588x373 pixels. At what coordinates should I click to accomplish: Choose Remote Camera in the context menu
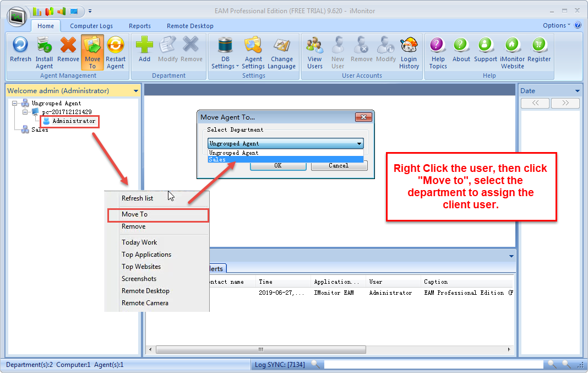click(x=145, y=303)
